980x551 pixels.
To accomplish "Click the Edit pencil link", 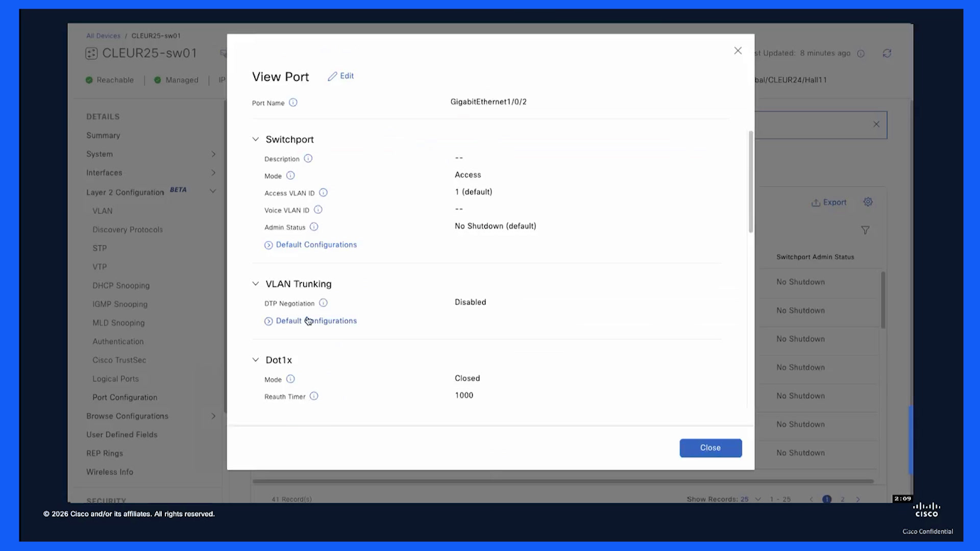I will [x=340, y=76].
